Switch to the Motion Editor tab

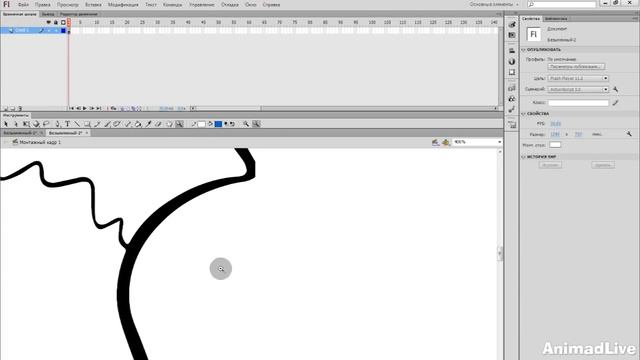click(x=79, y=14)
